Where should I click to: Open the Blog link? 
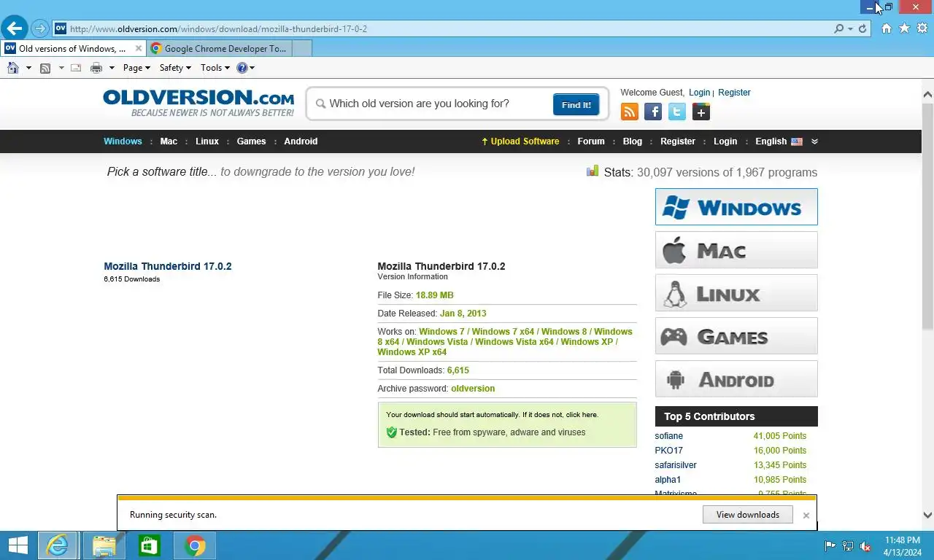coord(633,141)
